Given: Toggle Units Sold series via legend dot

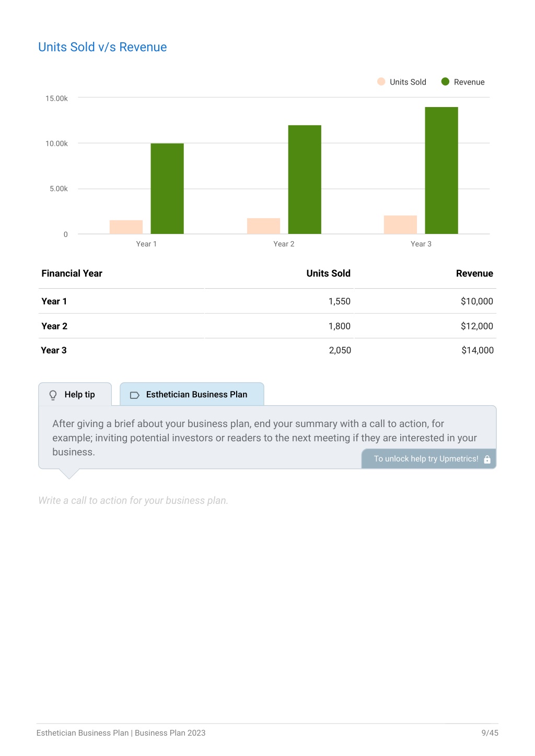Looking at the screenshot, I should tap(381, 81).
